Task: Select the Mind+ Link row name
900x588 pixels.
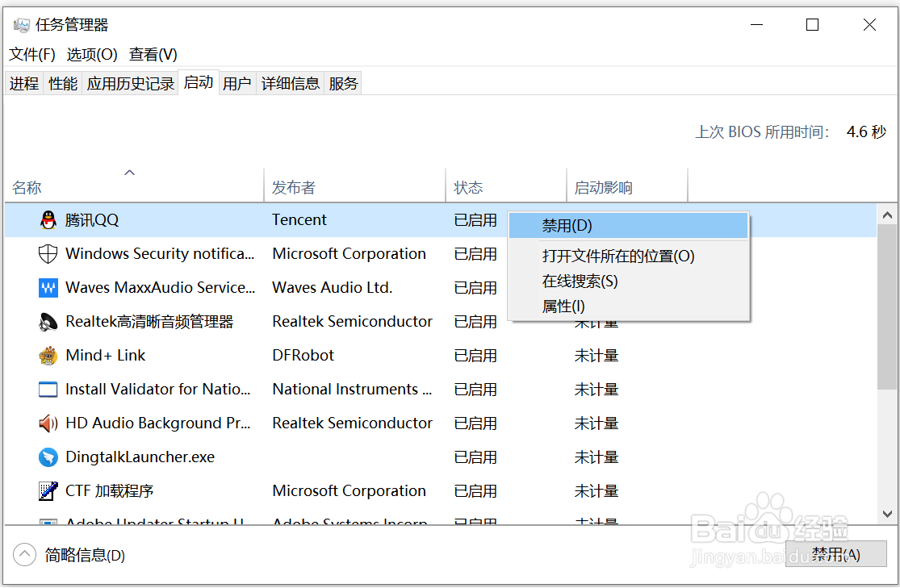Action: (106, 355)
